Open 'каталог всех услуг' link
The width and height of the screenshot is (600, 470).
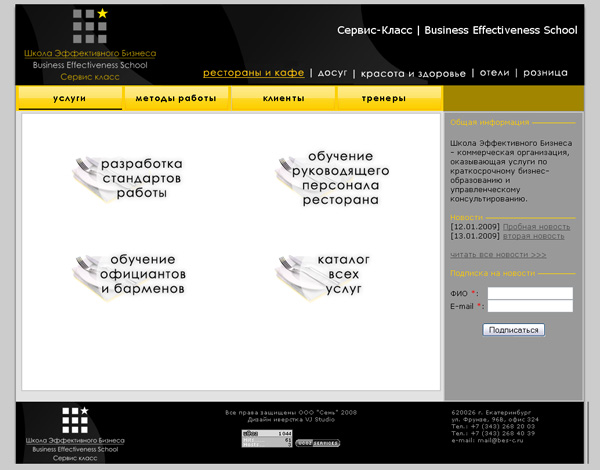coord(344,274)
